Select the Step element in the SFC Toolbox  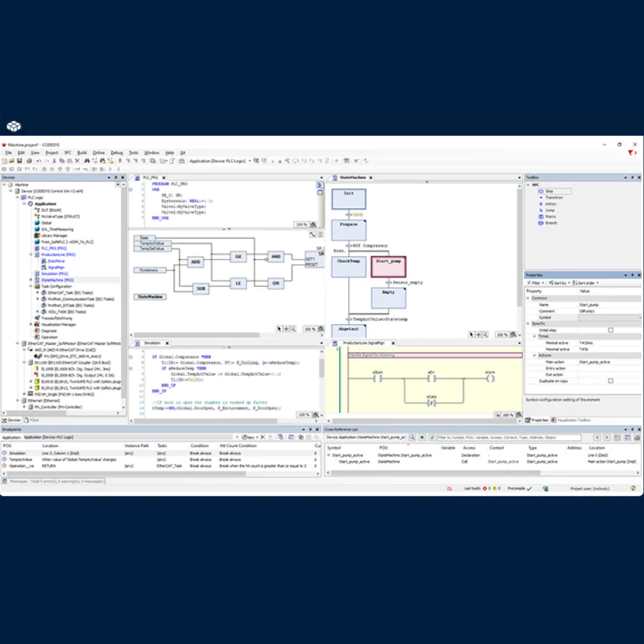pos(548,191)
